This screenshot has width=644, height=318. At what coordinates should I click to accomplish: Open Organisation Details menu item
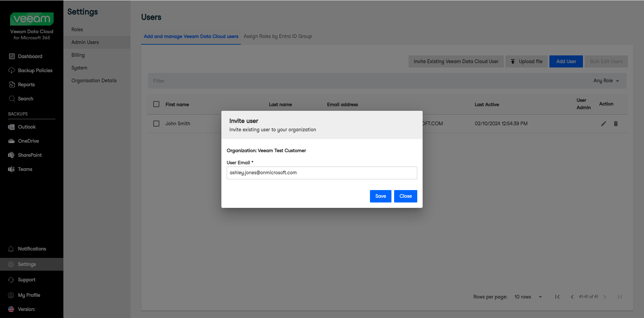pos(97,81)
